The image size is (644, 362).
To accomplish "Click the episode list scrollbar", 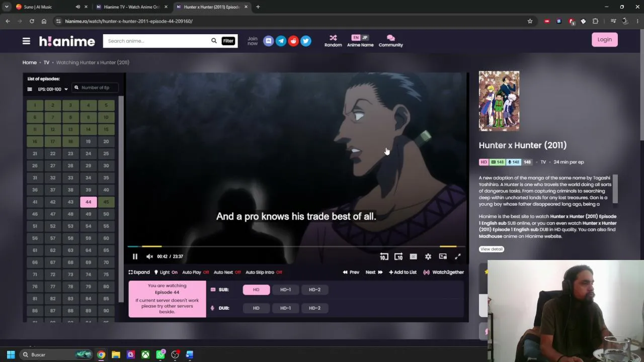I will [x=121, y=199].
